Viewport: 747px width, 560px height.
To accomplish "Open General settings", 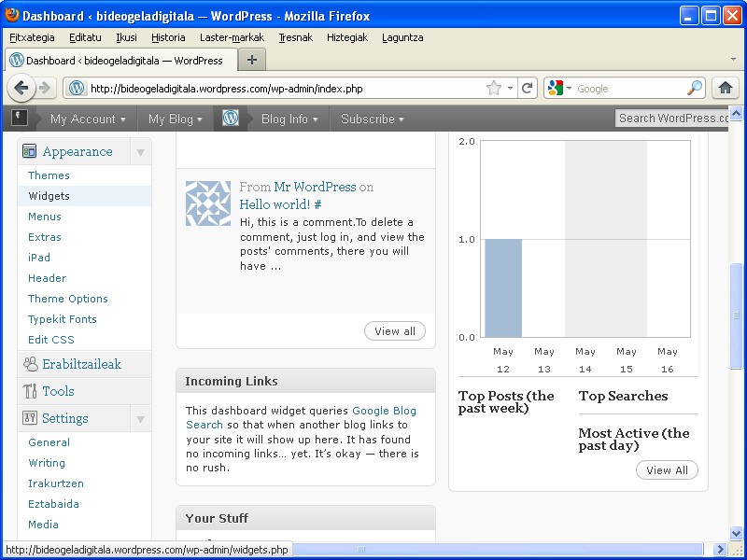I will click(x=49, y=441).
